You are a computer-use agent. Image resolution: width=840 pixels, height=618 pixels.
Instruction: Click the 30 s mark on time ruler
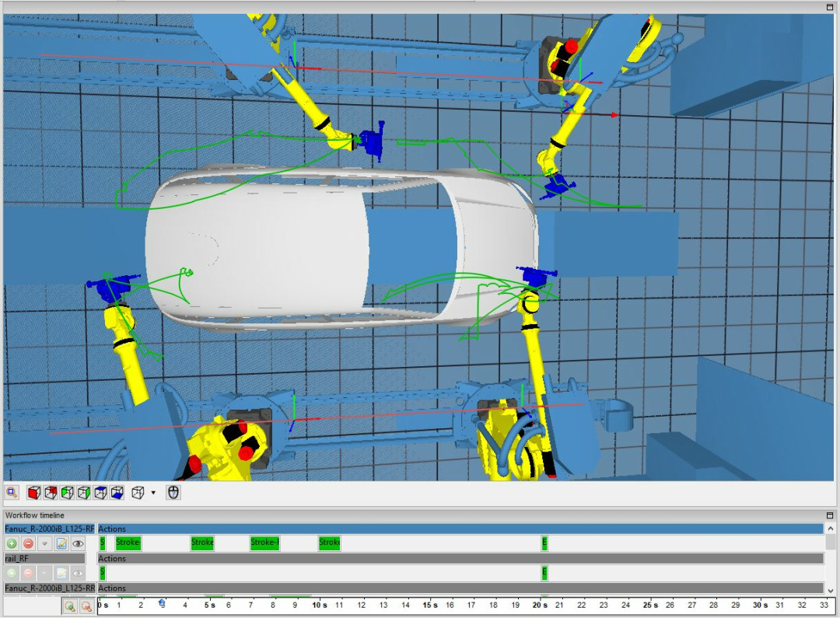pos(760,605)
